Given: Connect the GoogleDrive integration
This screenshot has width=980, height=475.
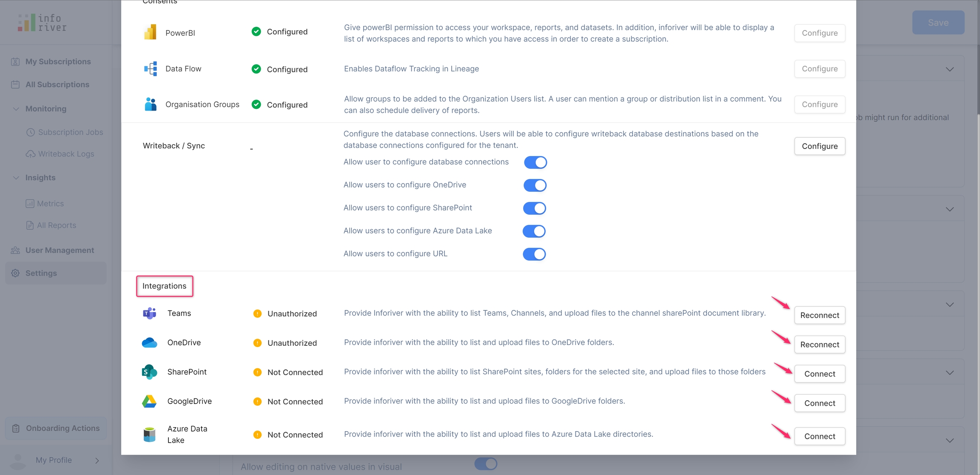Looking at the screenshot, I should [819, 404].
